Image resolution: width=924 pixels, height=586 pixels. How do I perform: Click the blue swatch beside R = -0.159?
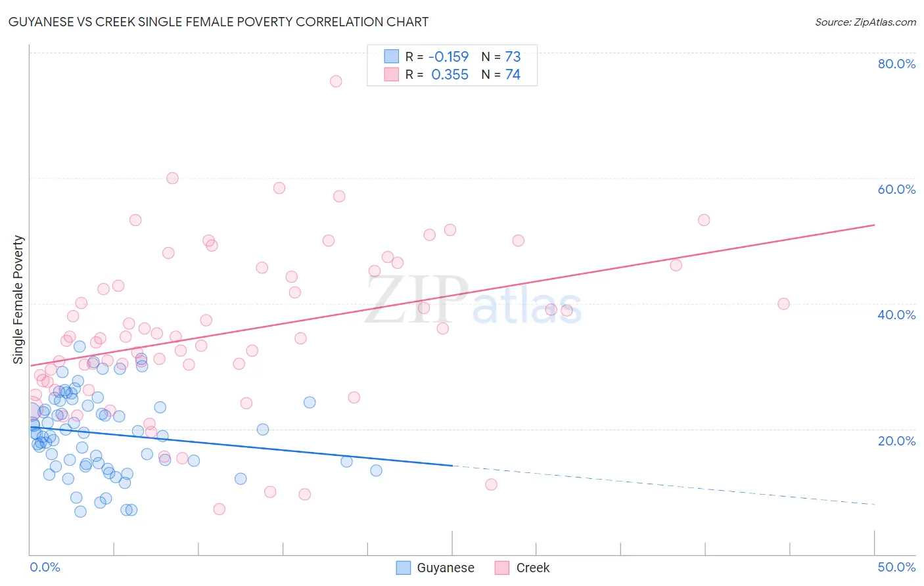(391, 56)
